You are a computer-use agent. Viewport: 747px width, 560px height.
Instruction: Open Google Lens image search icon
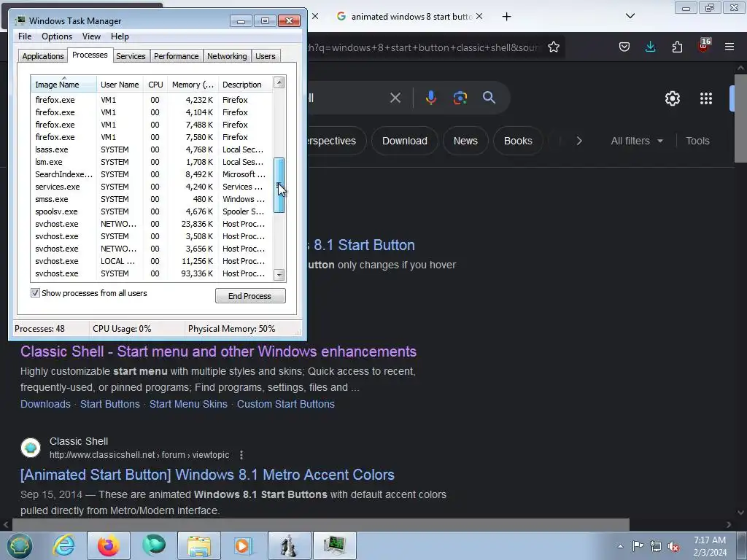pos(460,98)
